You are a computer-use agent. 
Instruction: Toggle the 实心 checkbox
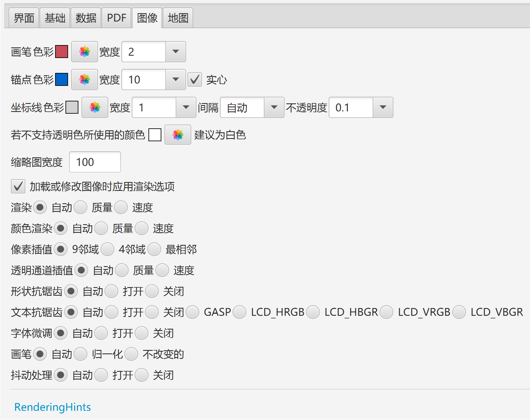click(195, 80)
